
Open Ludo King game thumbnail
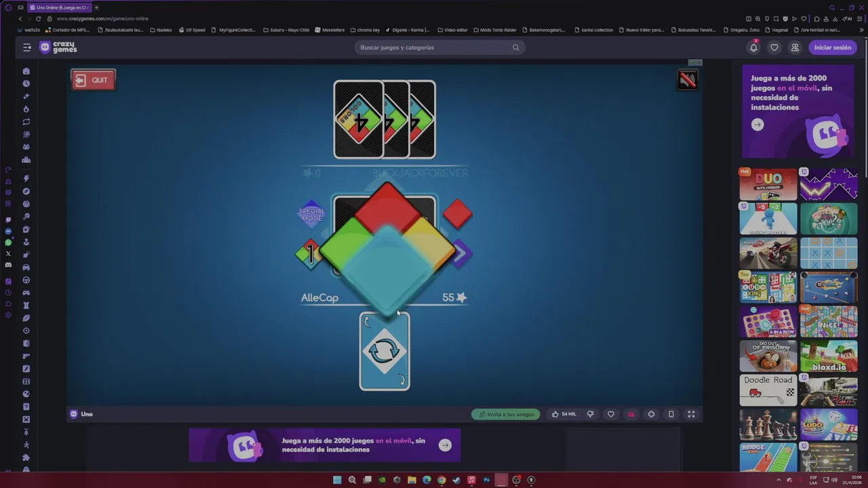[x=768, y=287]
